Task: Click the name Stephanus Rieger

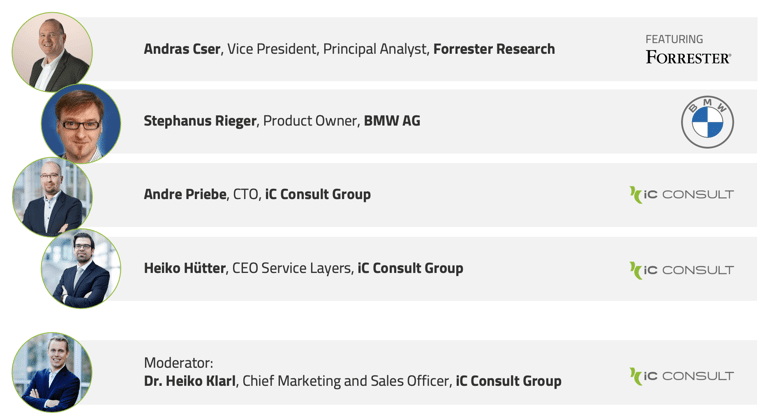Action: point(200,121)
